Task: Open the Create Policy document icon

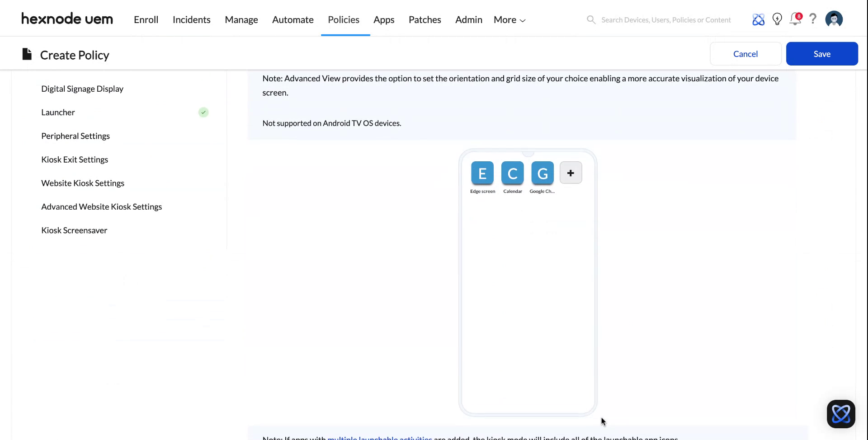Action: click(27, 53)
